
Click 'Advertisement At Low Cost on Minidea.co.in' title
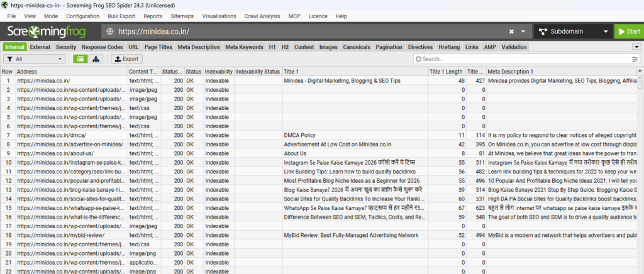click(355, 145)
